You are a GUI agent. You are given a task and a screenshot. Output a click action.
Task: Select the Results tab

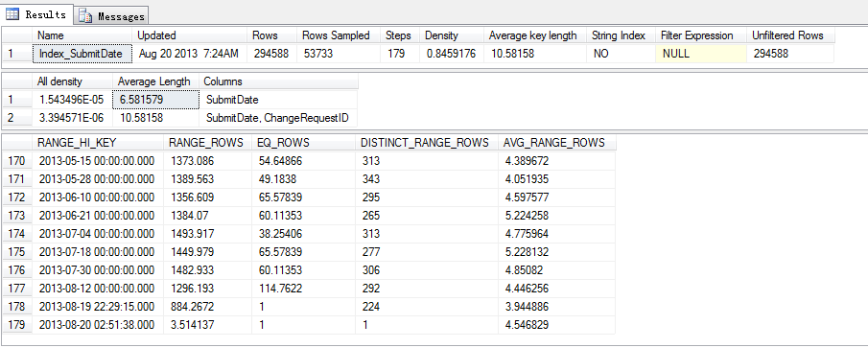[x=36, y=15]
